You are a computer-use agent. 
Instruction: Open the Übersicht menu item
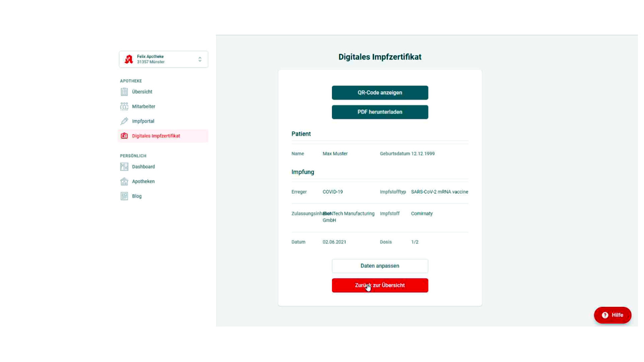click(142, 92)
